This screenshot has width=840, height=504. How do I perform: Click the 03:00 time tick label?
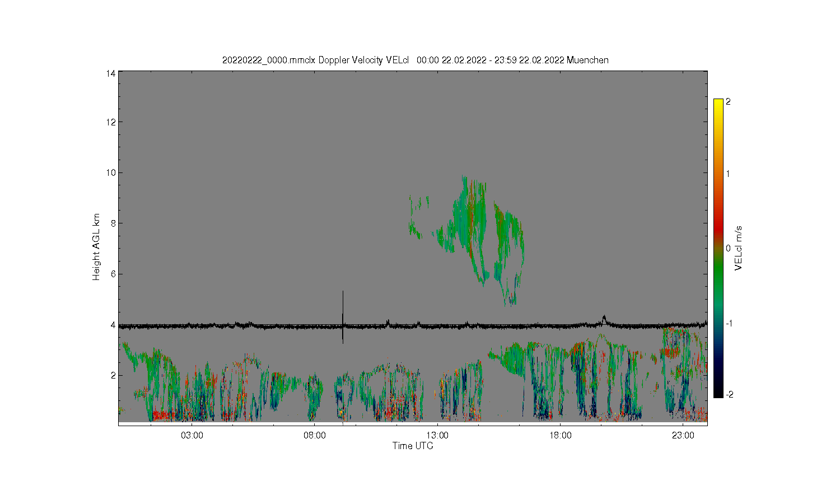click(192, 436)
